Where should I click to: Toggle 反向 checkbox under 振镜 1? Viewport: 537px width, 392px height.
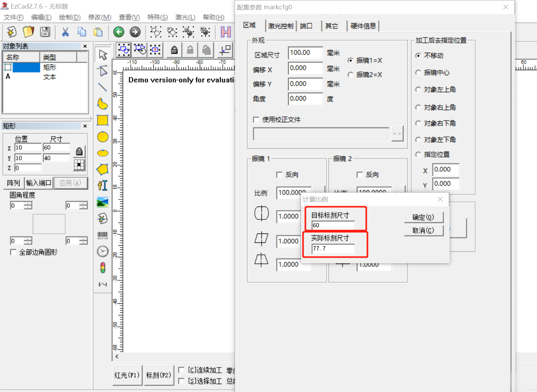[x=279, y=175]
